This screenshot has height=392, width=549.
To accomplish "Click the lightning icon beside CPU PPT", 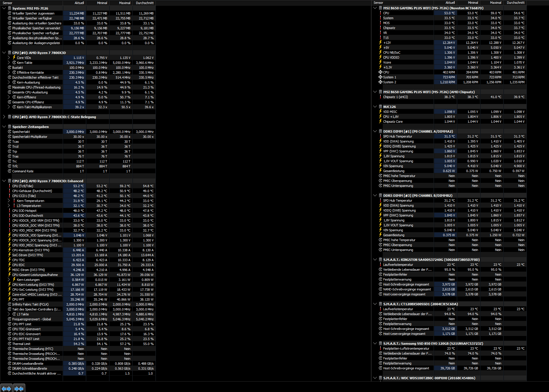I will (10, 299).
